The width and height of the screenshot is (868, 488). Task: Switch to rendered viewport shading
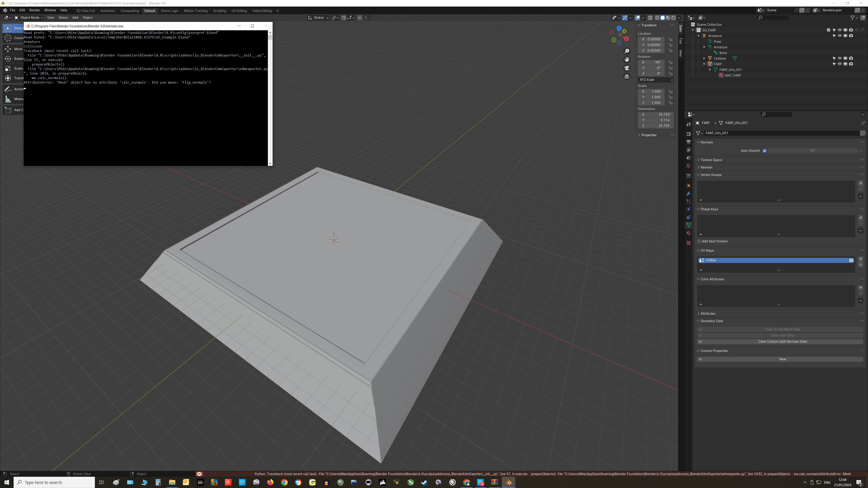(x=673, y=18)
